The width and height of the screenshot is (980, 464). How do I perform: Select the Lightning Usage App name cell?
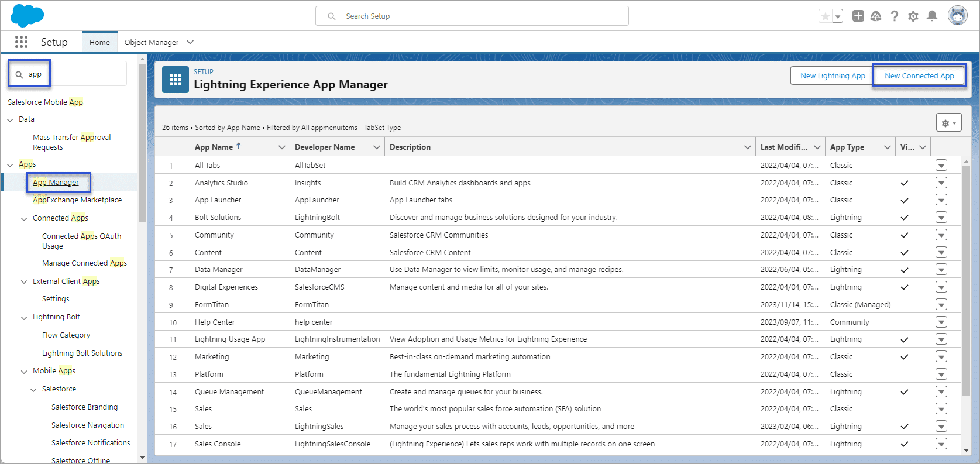pos(230,339)
